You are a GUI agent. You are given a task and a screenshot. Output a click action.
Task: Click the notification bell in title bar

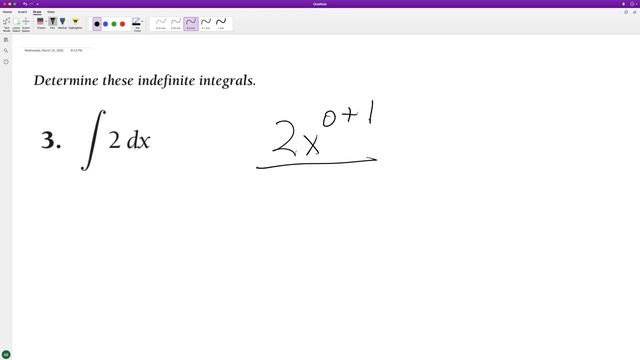(623, 4)
